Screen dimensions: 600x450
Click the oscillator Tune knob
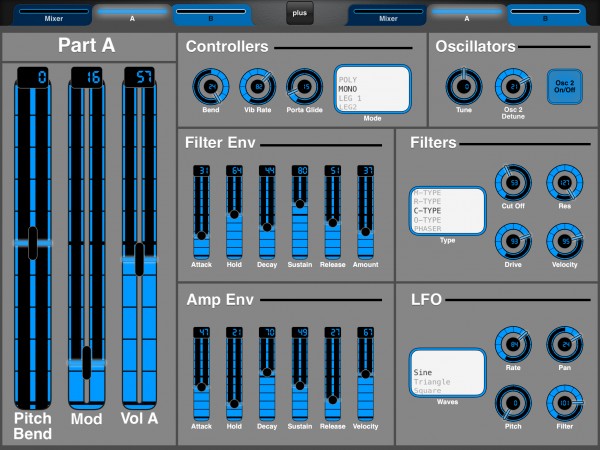[x=464, y=86]
